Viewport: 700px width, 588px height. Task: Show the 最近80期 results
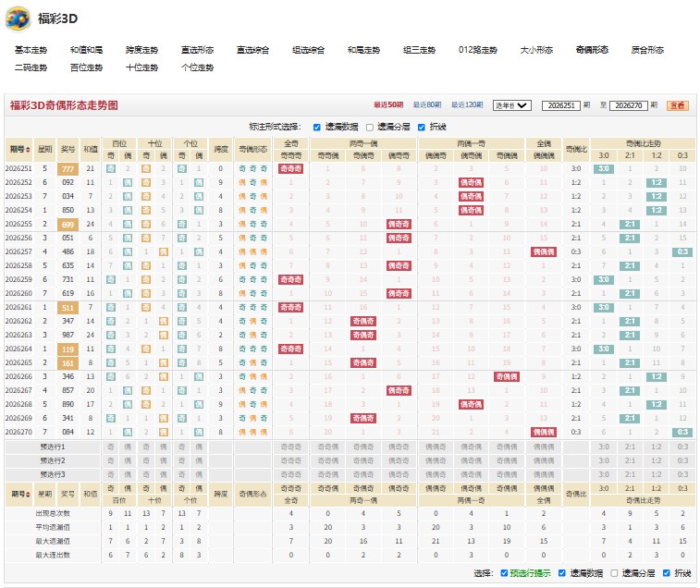click(x=427, y=104)
